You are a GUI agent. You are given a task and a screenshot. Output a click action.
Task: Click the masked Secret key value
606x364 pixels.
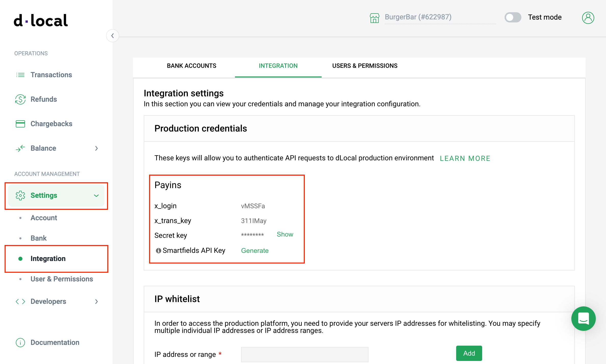(252, 235)
